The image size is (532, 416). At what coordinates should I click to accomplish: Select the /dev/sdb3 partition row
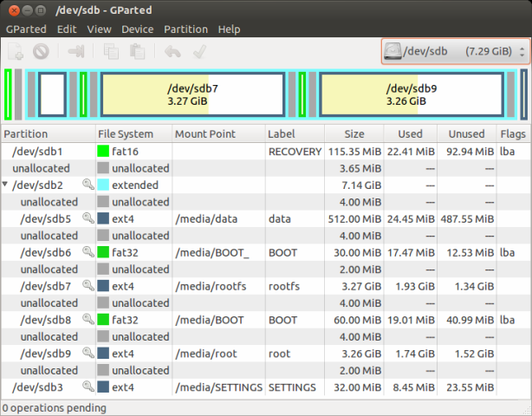pyautogui.click(x=266, y=387)
